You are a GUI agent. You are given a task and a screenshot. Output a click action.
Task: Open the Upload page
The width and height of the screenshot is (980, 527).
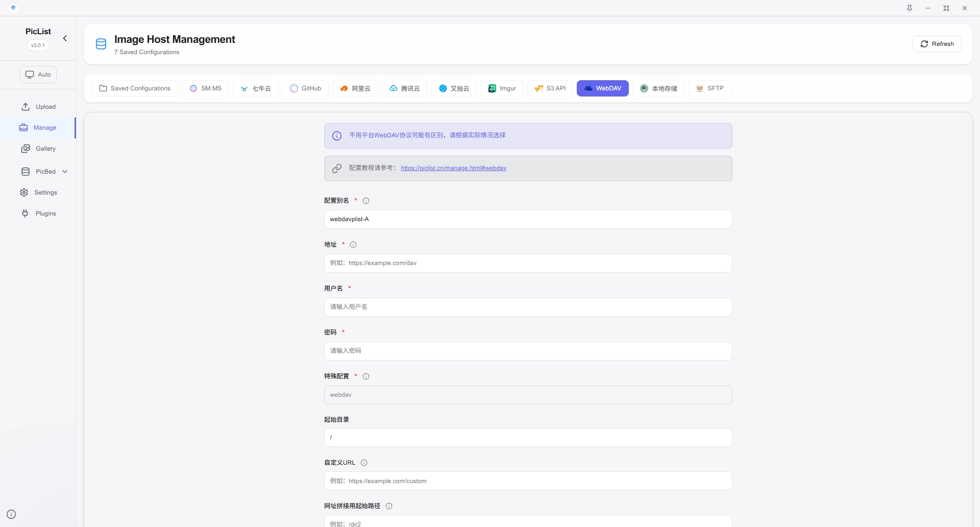[38, 107]
